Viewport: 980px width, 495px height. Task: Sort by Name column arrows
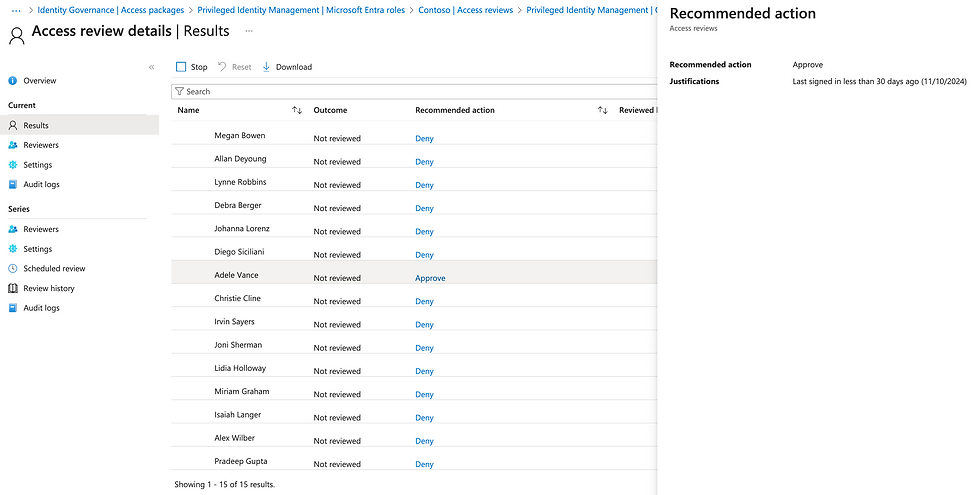click(297, 110)
